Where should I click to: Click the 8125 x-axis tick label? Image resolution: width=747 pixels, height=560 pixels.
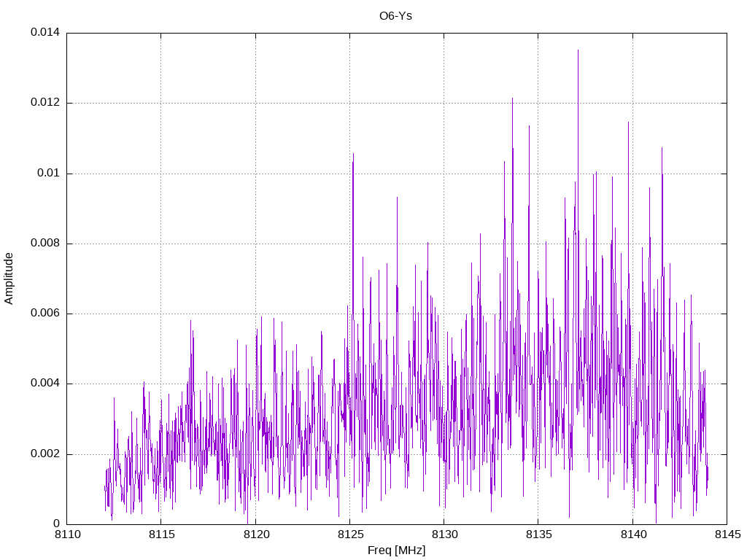351,534
